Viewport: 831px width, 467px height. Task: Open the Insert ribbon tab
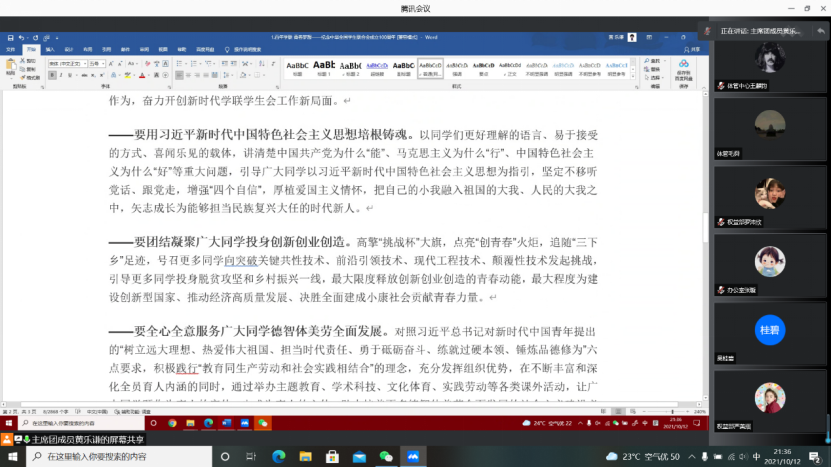coord(49,48)
